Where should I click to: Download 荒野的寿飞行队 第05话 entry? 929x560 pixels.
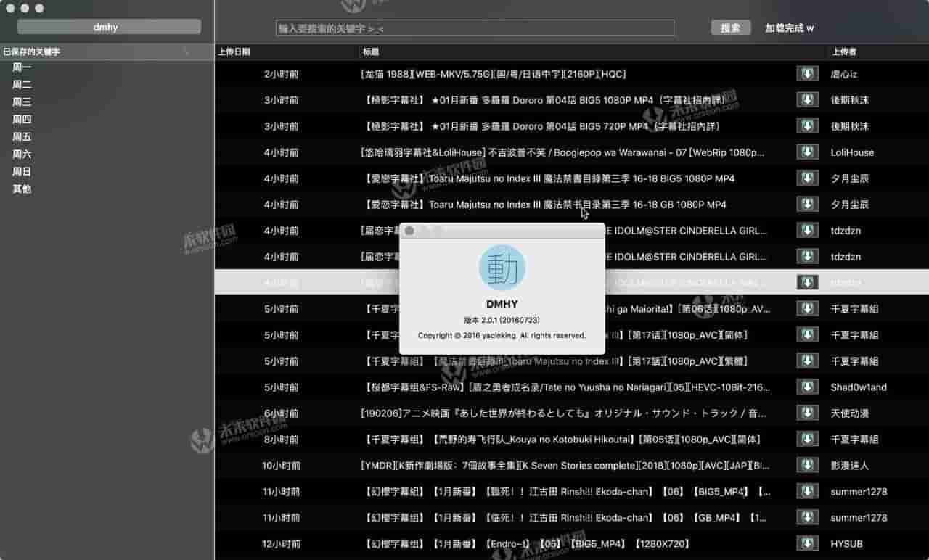point(807,440)
